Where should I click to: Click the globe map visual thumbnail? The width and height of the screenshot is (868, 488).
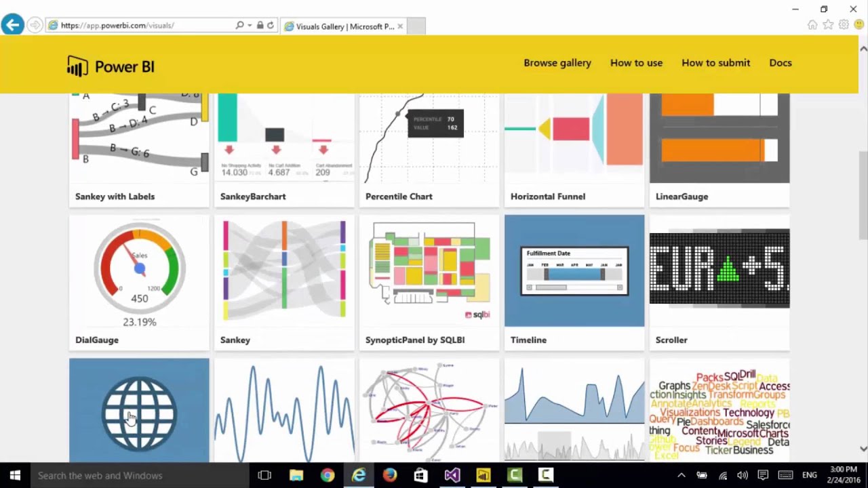point(139,411)
